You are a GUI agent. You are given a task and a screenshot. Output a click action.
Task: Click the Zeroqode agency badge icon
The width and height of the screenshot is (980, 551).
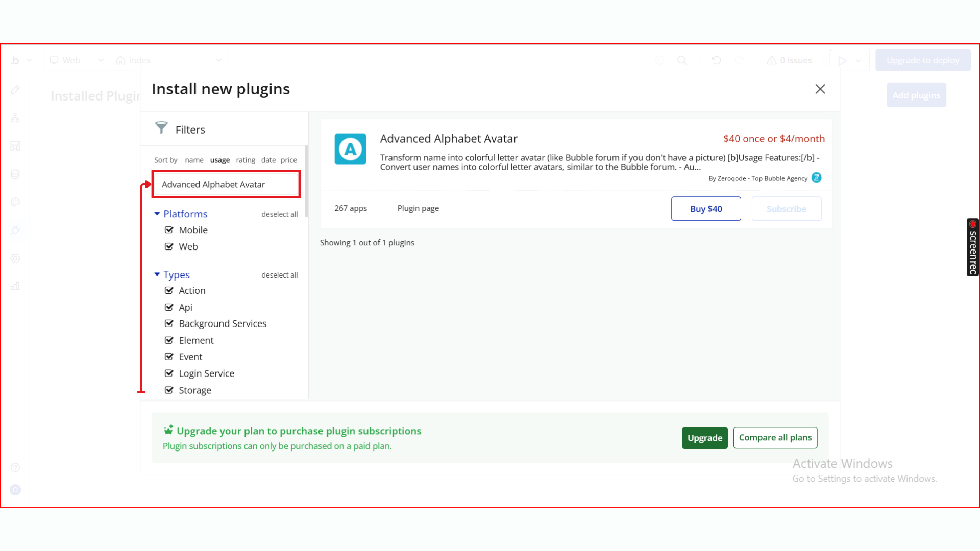817,178
